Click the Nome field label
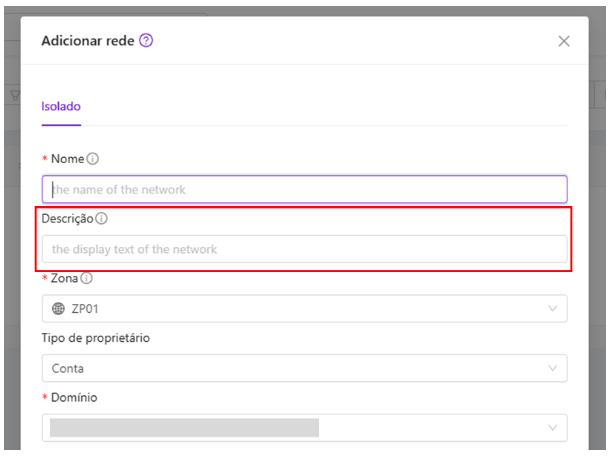This screenshot has height=457, width=610. click(68, 159)
